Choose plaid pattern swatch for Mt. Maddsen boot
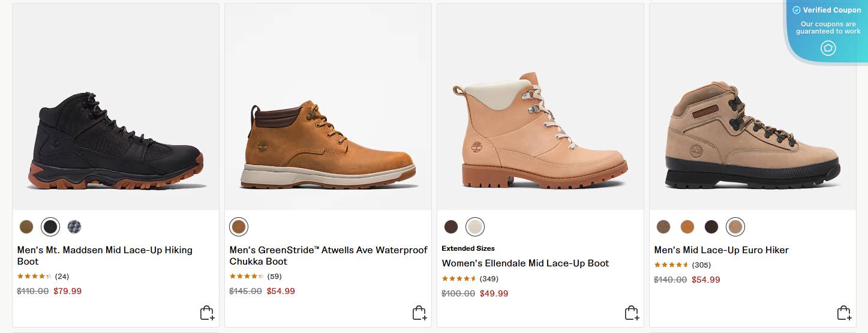The width and height of the screenshot is (868, 333). point(74,227)
